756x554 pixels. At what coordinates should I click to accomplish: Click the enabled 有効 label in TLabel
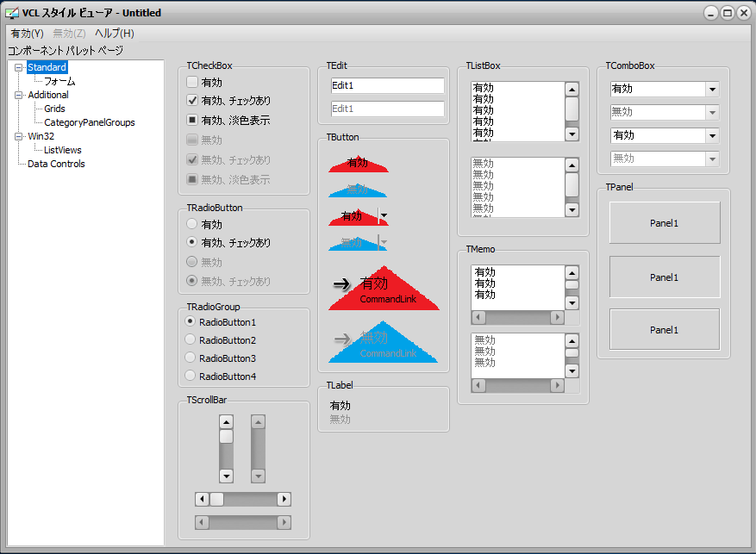click(x=340, y=406)
